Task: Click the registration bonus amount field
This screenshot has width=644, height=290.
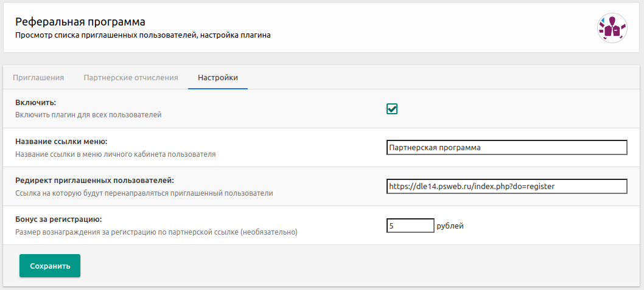Action: [x=410, y=226]
